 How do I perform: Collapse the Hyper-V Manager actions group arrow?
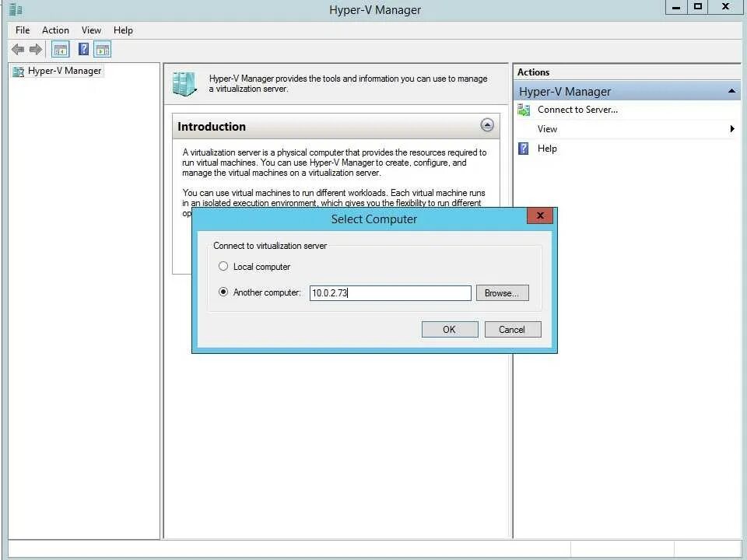[x=731, y=91]
